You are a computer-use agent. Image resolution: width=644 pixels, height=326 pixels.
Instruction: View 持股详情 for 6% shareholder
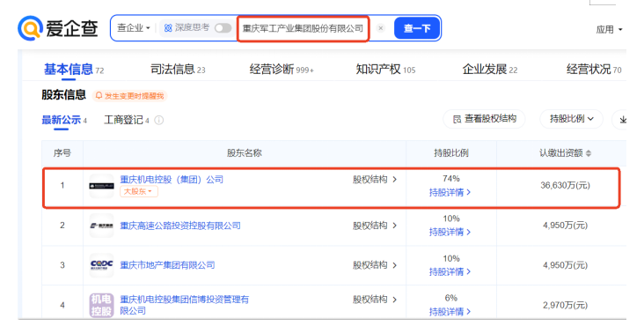tap(450, 312)
